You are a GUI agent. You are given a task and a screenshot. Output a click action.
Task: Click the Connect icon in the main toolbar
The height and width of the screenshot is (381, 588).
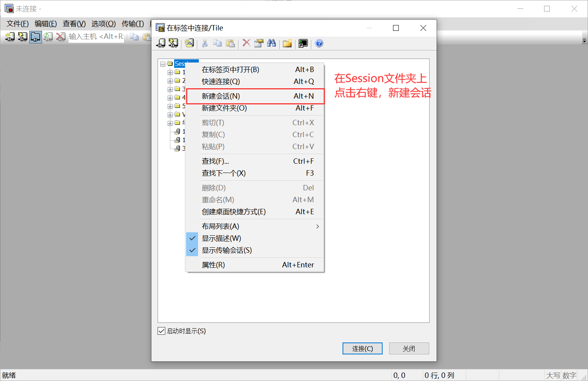tap(10, 37)
